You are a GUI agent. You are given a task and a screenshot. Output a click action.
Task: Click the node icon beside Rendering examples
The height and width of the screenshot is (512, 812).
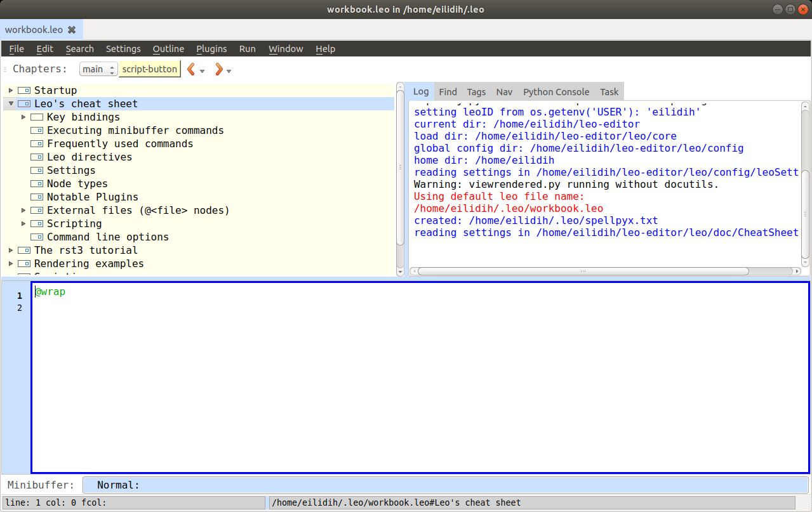[x=24, y=264]
